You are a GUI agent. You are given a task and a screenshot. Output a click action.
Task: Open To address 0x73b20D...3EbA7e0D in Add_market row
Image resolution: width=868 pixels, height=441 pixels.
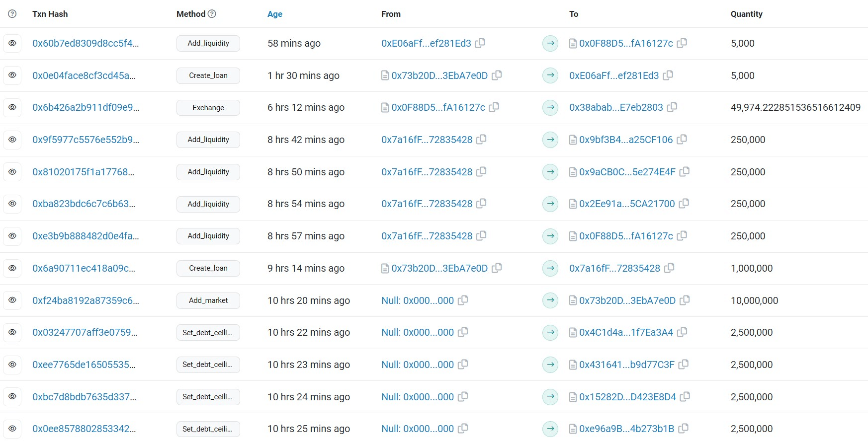click(627, 300)
